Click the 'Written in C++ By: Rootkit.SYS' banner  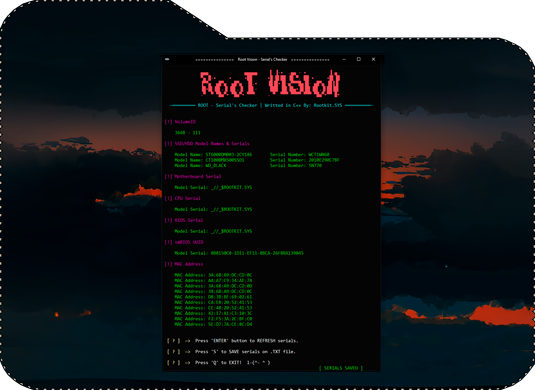point(303,105)
